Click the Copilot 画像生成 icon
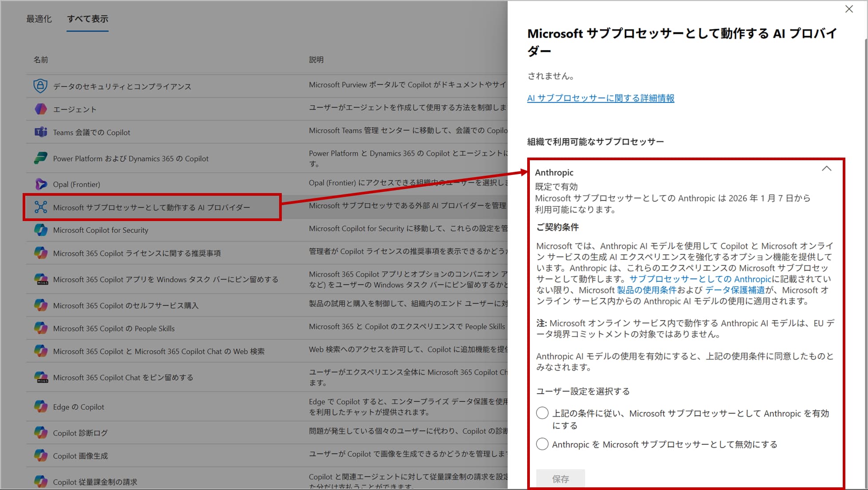The width and height of the screenshot is (868, 490). tap(40, 455)
